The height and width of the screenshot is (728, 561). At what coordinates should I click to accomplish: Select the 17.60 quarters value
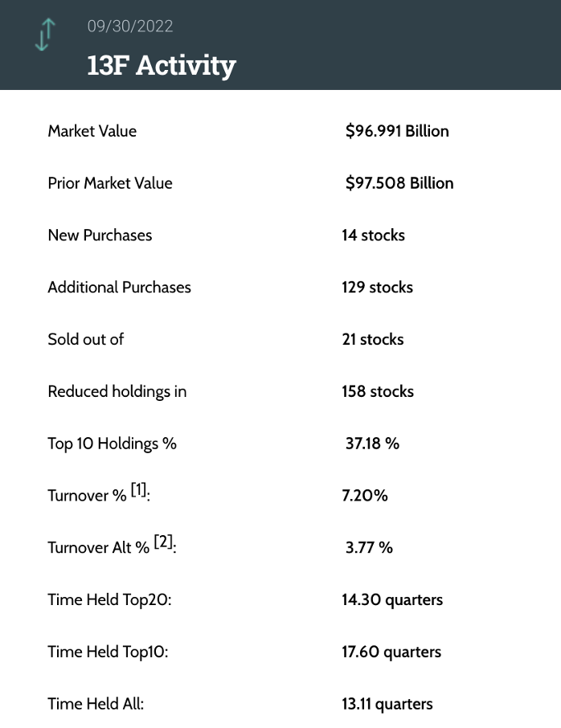click(391, 652)
